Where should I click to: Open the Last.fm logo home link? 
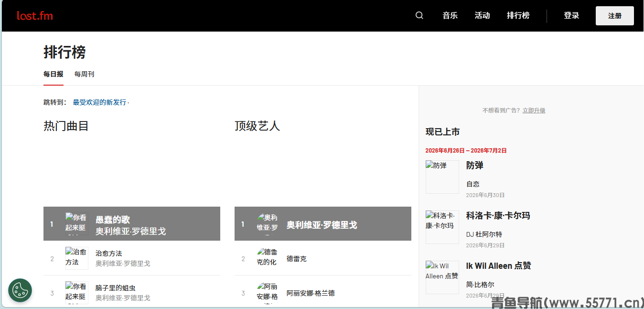[35, 16]
